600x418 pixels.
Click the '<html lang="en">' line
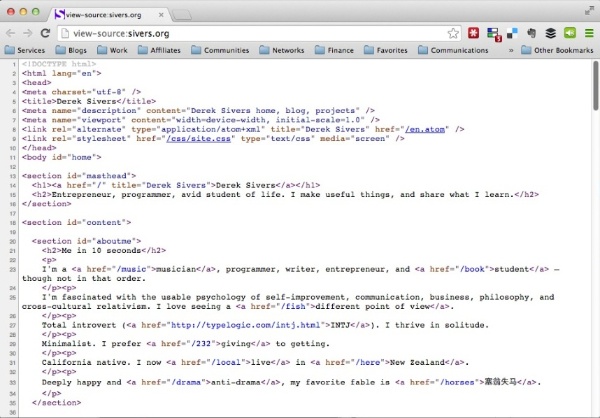click(x=62, y=73)
